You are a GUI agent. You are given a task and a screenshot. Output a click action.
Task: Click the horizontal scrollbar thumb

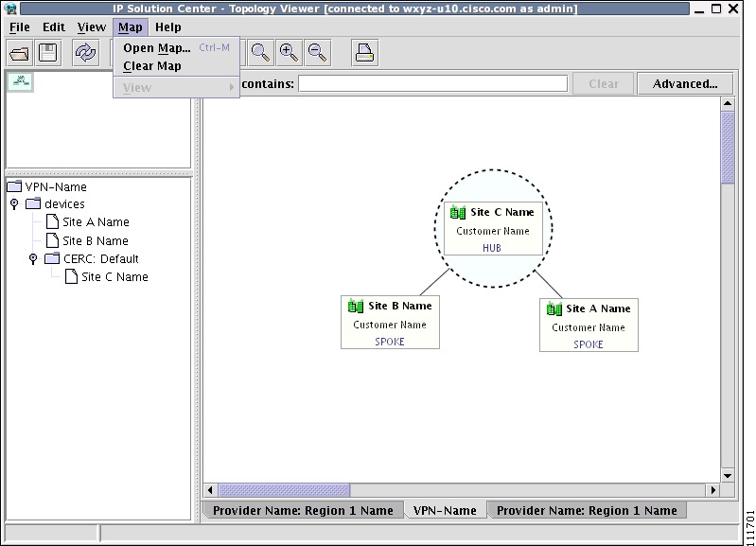(285, 490)
